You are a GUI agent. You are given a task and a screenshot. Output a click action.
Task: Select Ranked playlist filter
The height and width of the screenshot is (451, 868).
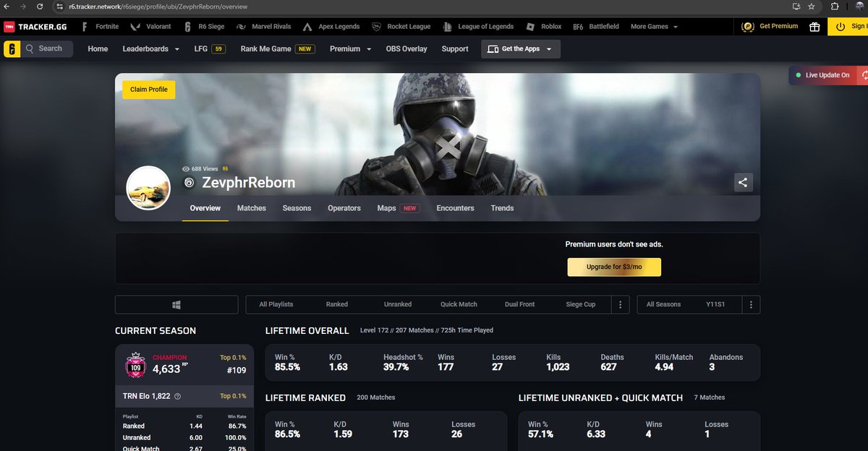[x=337, y=304]
